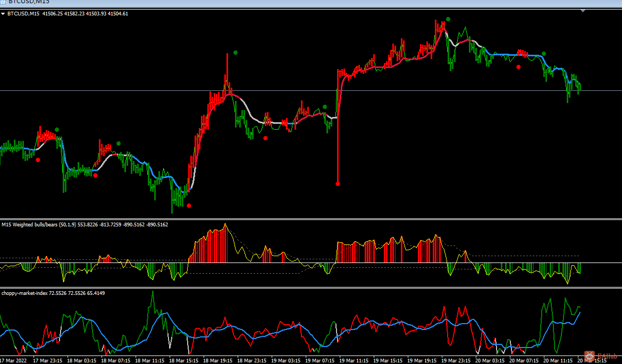Click the 20 Mar 03:15 time label

pyautogui.click(x=490, y=360)
